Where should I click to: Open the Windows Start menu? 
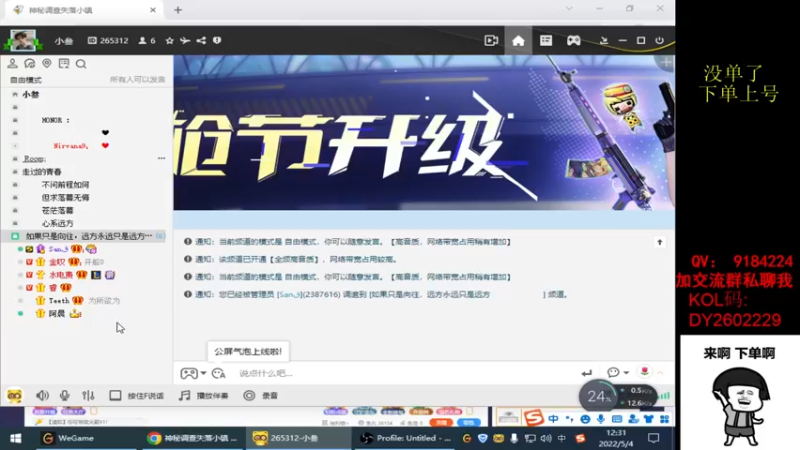tap(15, 438)
